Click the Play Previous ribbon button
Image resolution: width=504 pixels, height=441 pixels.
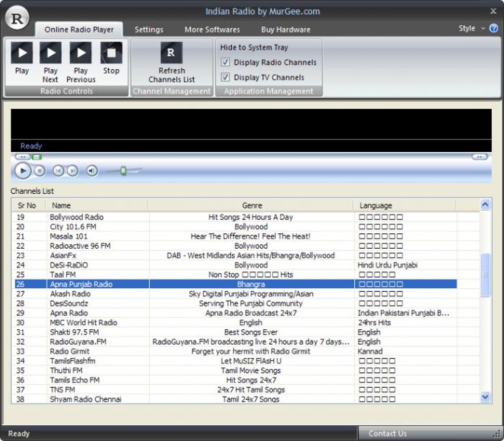[81, 62]
